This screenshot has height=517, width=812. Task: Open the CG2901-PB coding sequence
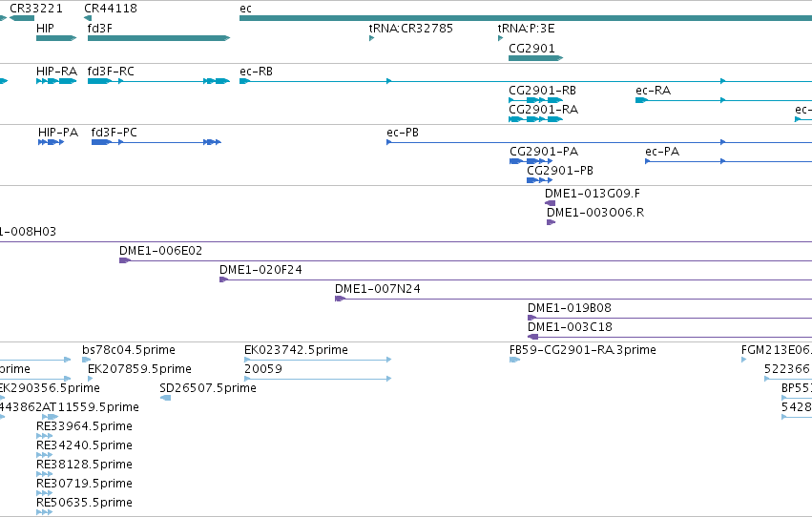pyautogui.click(x=539, y=180)
